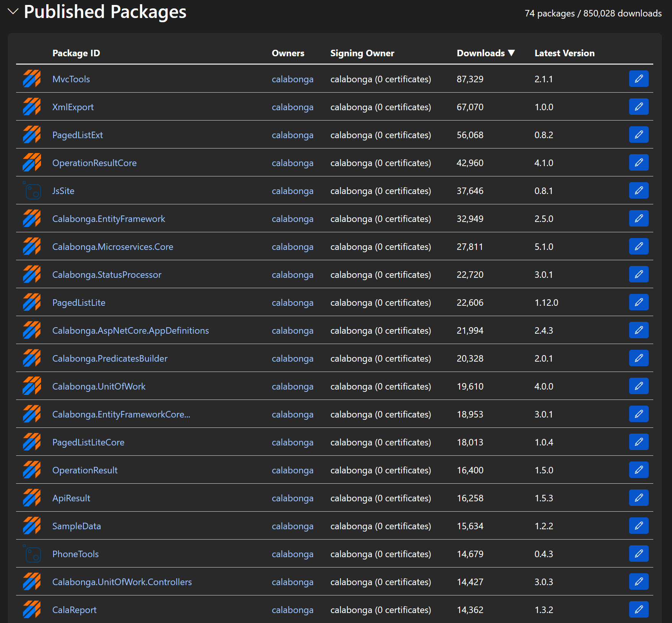Screen dimensions: 672x623
Task: Edit the OperationResultCore package
Action: 639,163
